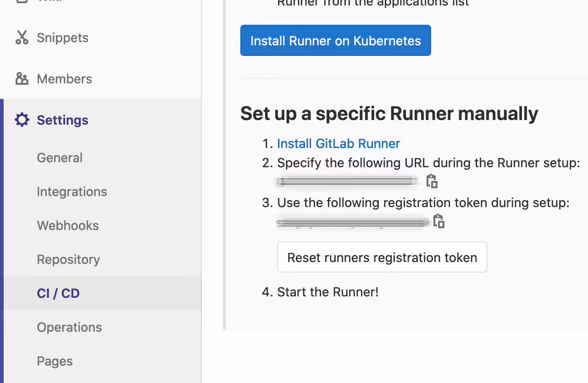Image resolution: width=588 pixels, height=383 pixels.
Task: Follow the Install GitLab Runner link
Action: click(x=338, y=143)
